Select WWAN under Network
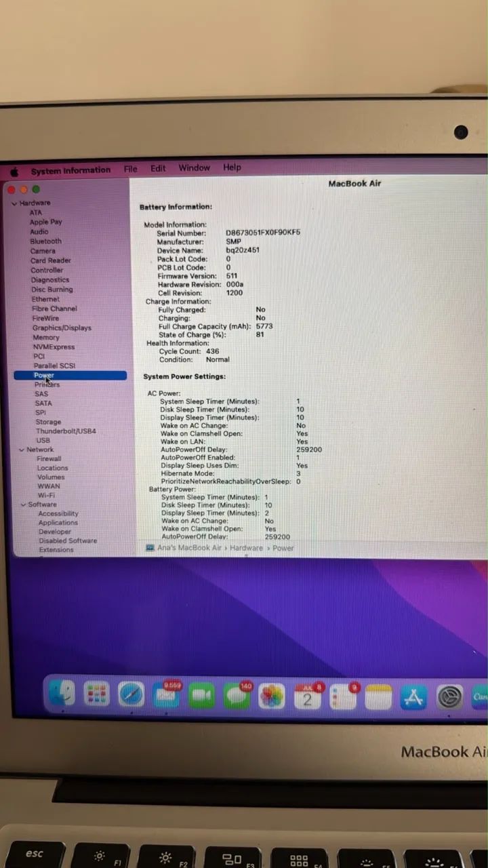488x868 pixels. 48,486
